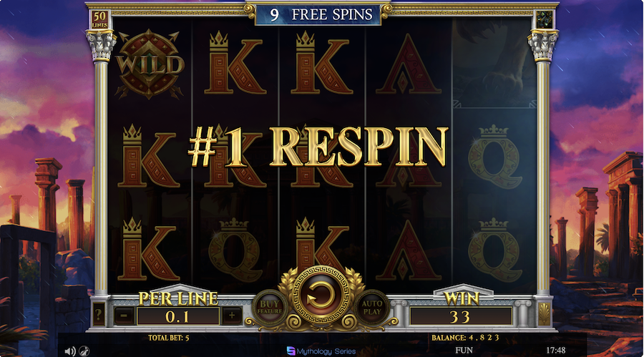Decrease the per line bet with minus

pyautogui.click(x=124, y=316)
